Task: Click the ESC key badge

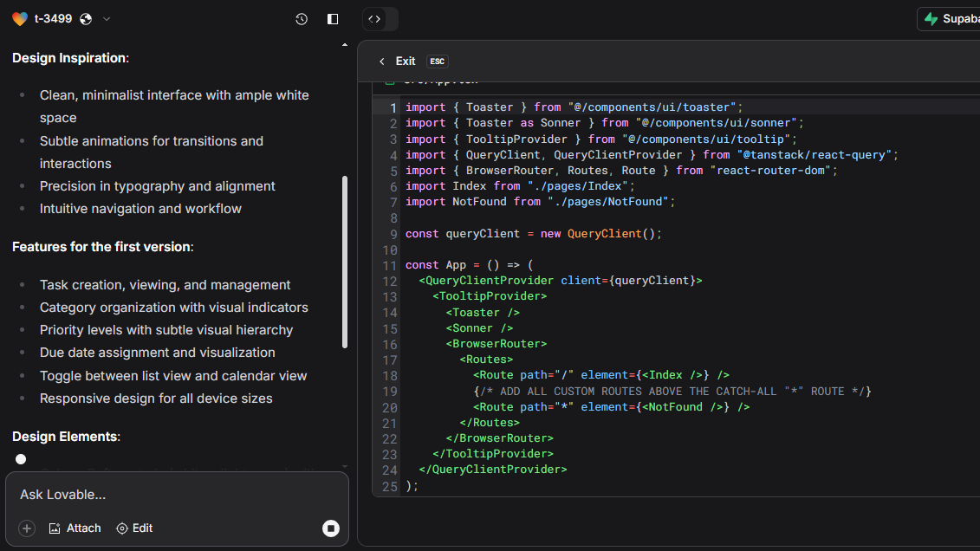Action: coord(437,62)
